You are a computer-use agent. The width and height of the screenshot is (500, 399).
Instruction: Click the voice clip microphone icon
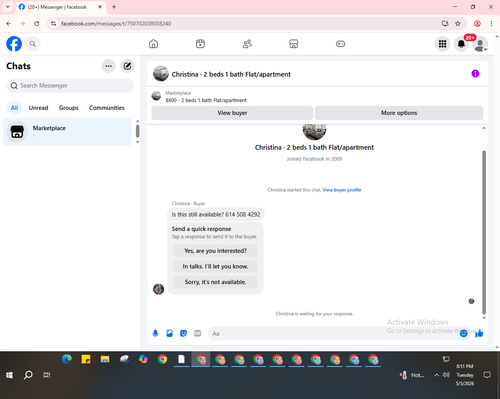[x=155, y=333]
